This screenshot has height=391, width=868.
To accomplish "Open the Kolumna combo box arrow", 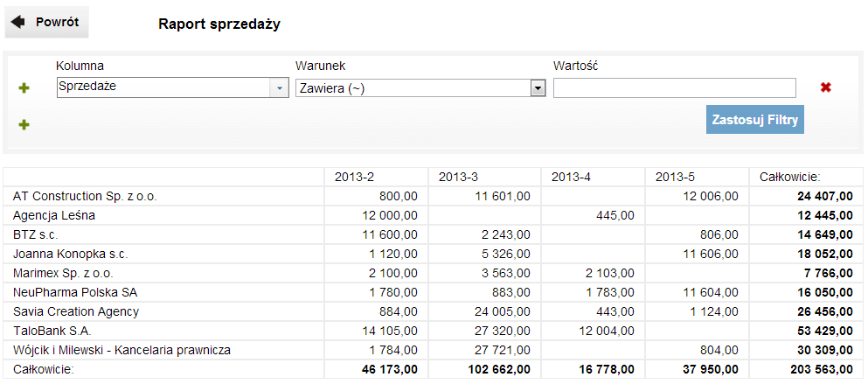I will click(279, 88).
